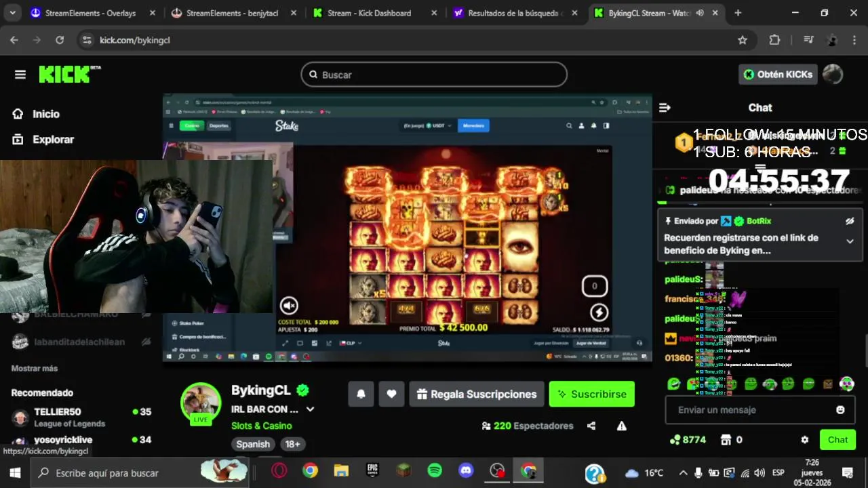This screenshot has width=868, height=488.
Task: Show hidden system tray icons
Action: tap(683, 472)
